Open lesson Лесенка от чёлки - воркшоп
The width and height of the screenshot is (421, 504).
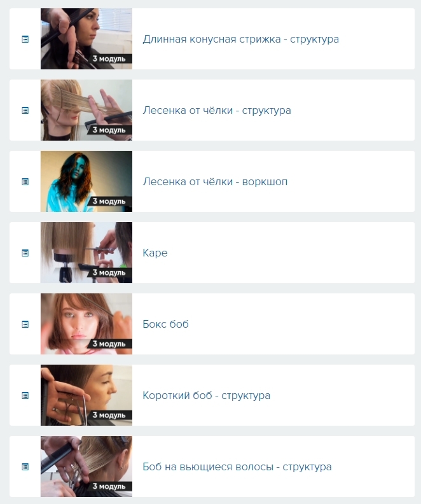pos(215,181)
